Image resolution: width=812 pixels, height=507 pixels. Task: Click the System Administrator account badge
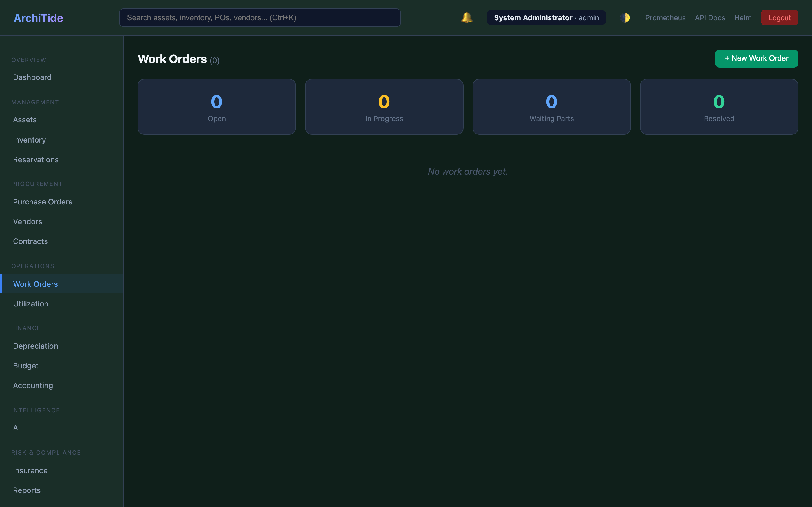tap(546, 17)
